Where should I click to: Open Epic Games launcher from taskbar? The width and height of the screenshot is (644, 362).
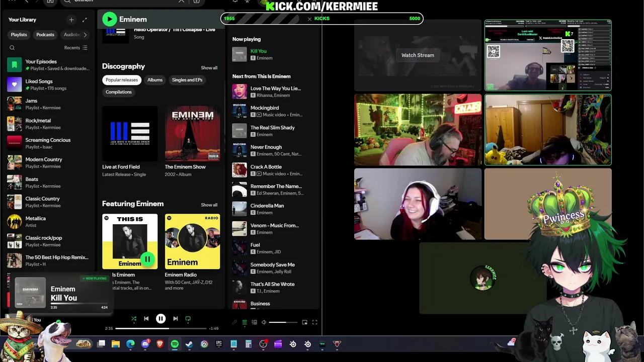click(219, 344)
